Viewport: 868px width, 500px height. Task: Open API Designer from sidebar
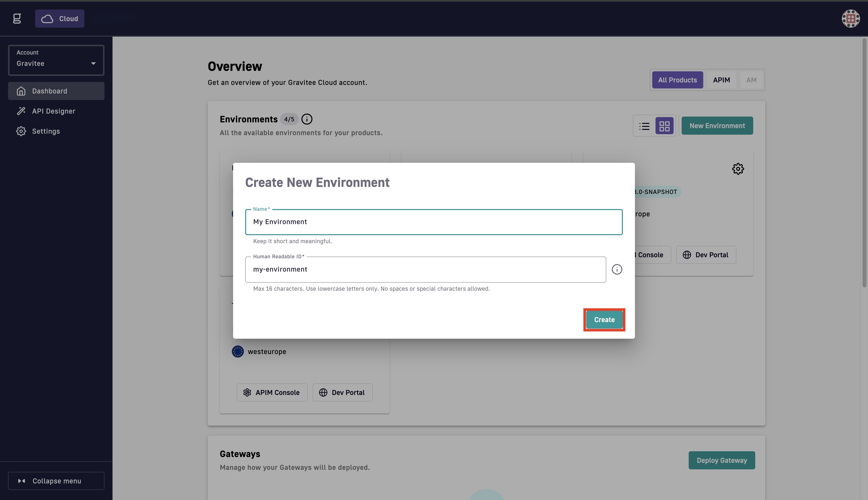[53, 111]
